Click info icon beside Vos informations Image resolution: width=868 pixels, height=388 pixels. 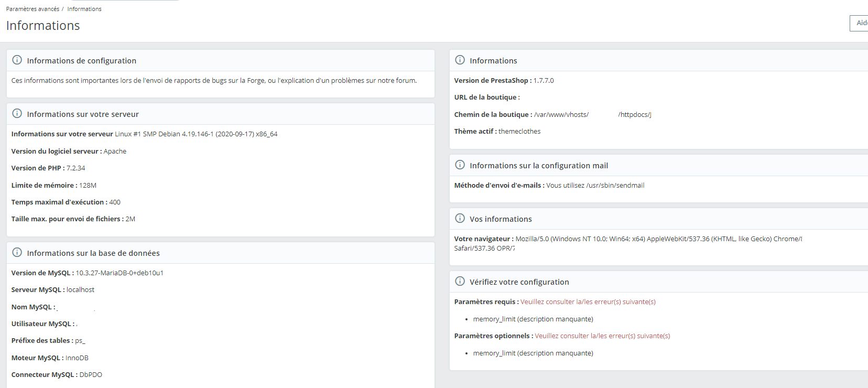click(x=460, y=218)
